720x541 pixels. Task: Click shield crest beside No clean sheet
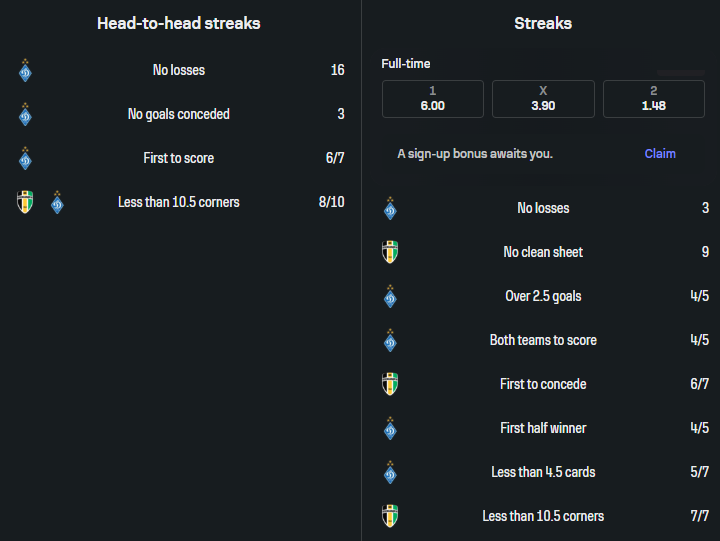tap(390, 252)
